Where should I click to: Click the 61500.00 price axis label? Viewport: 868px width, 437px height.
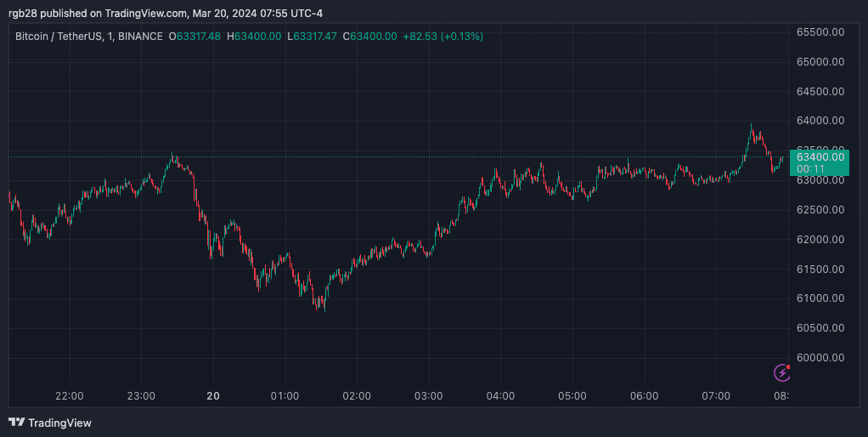[820, 270]
